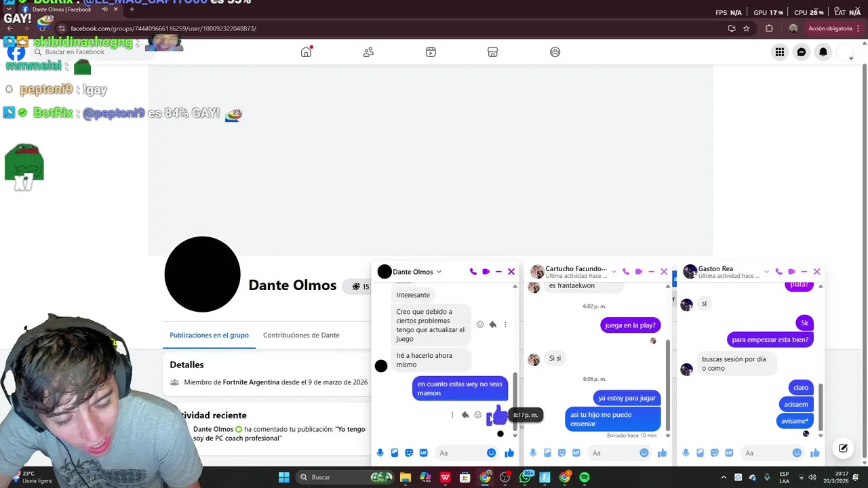Open Dante Olmos link in recent activity

[213, 429]
